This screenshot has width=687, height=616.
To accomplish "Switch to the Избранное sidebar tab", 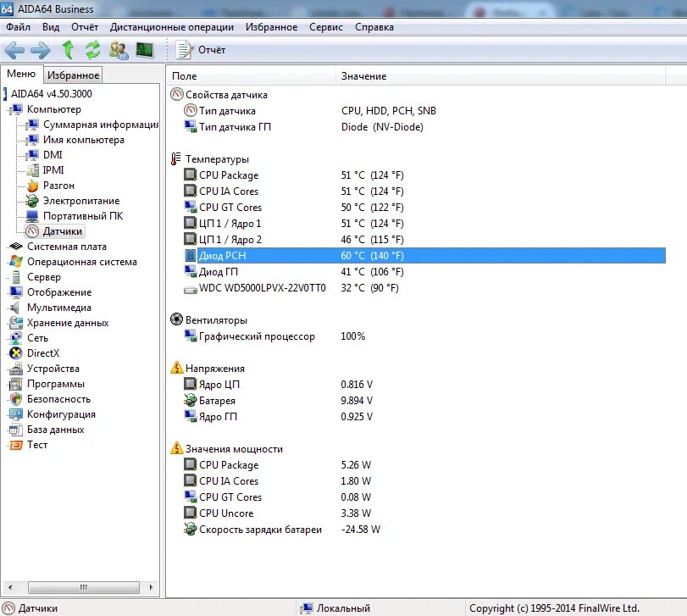I will [x=73, y=75].
